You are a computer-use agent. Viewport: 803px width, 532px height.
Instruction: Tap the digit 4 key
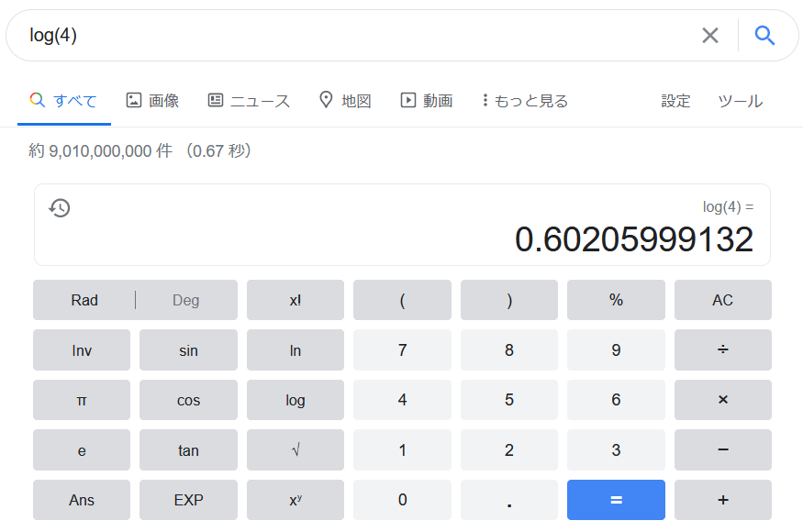tap(402, 400)
